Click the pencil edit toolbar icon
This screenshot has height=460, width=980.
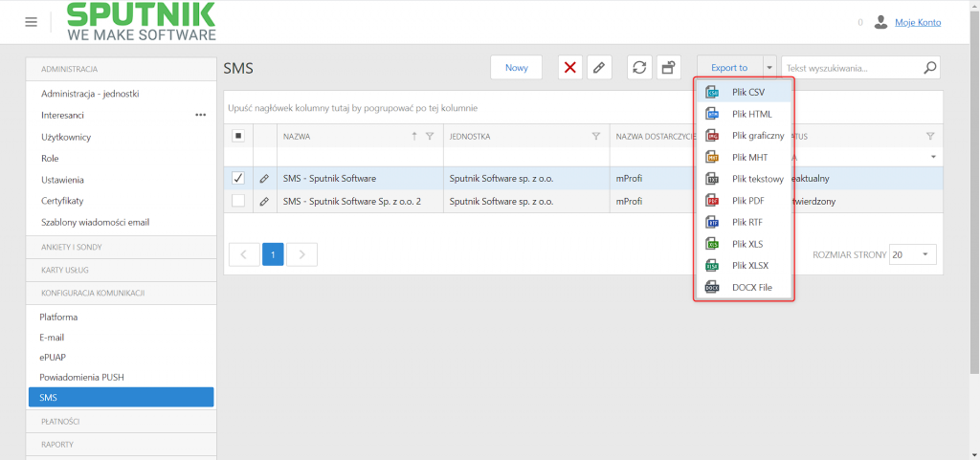click(x=599, y=67)
